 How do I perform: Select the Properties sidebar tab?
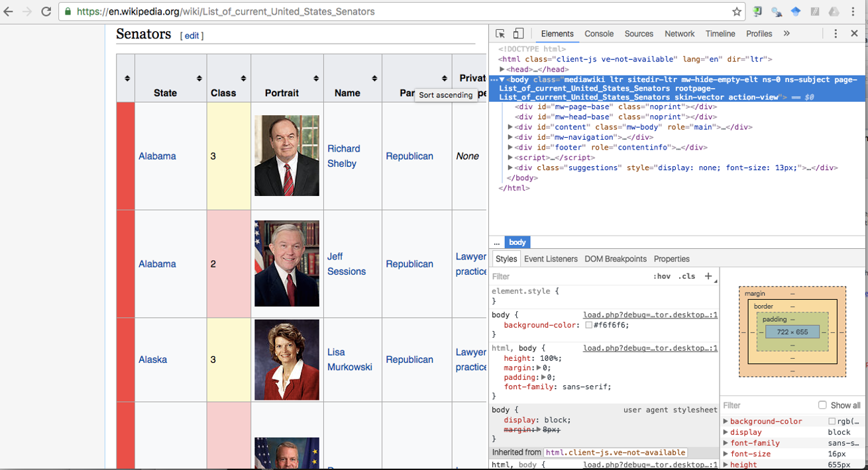(672, 259)
